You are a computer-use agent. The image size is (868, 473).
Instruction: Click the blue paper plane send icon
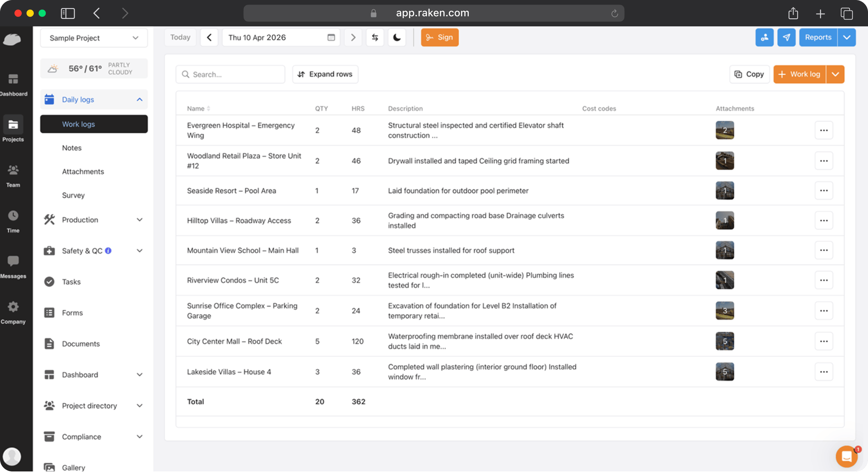pos(786,38)
